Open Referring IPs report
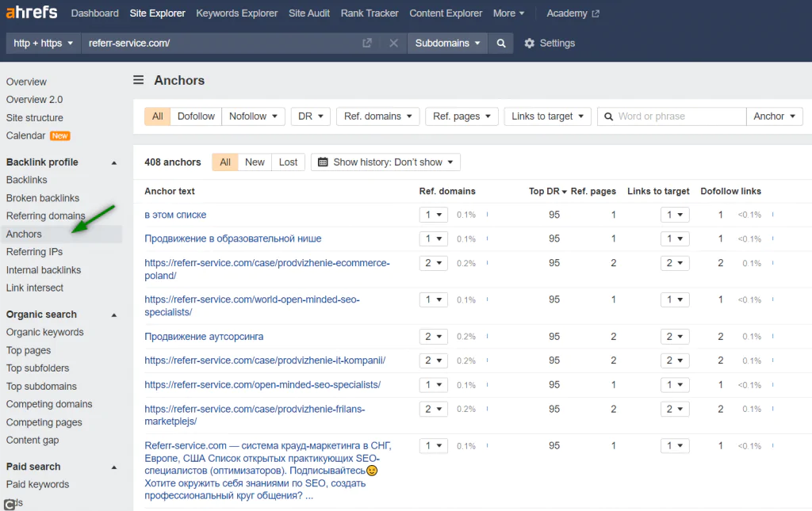The height and width of the screenshot is (511, 812). (x=34, y=252)
